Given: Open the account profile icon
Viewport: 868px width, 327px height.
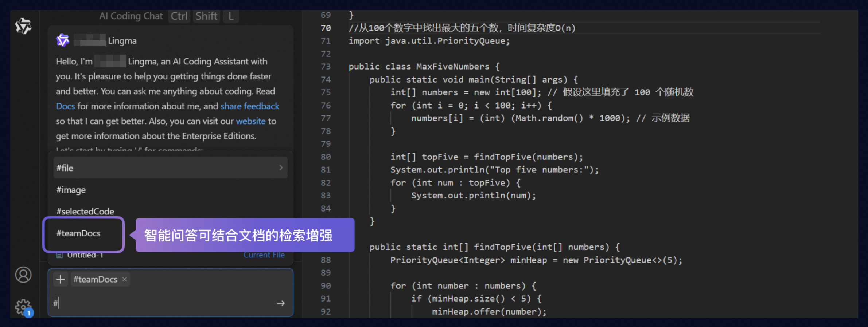Looking at the screenshot, I should click(x=23, y=275).
